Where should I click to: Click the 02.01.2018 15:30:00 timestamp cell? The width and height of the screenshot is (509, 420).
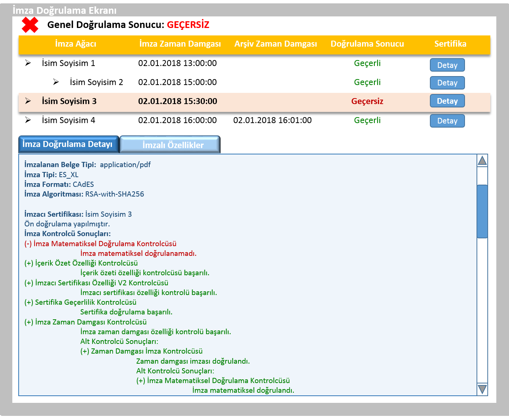(178, 101)
